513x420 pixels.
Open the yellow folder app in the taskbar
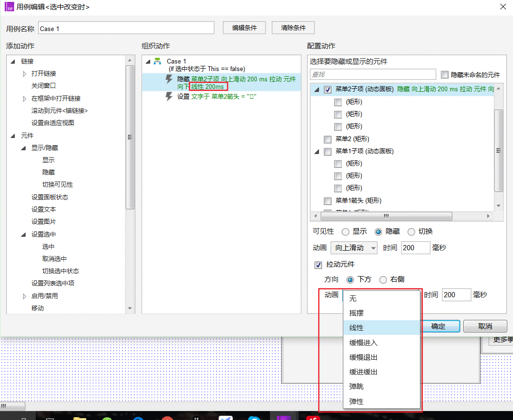pyautogui.click(x=79, y=418)
